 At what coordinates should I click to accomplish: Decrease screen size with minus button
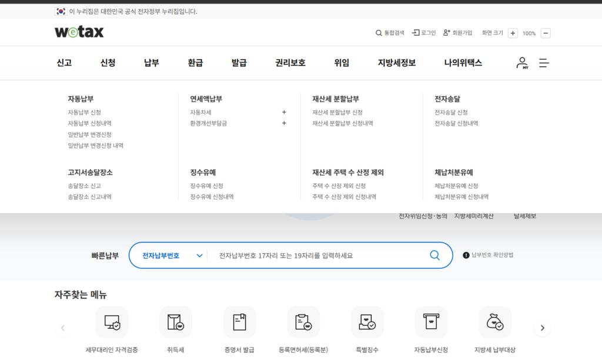tap(546, 33)
